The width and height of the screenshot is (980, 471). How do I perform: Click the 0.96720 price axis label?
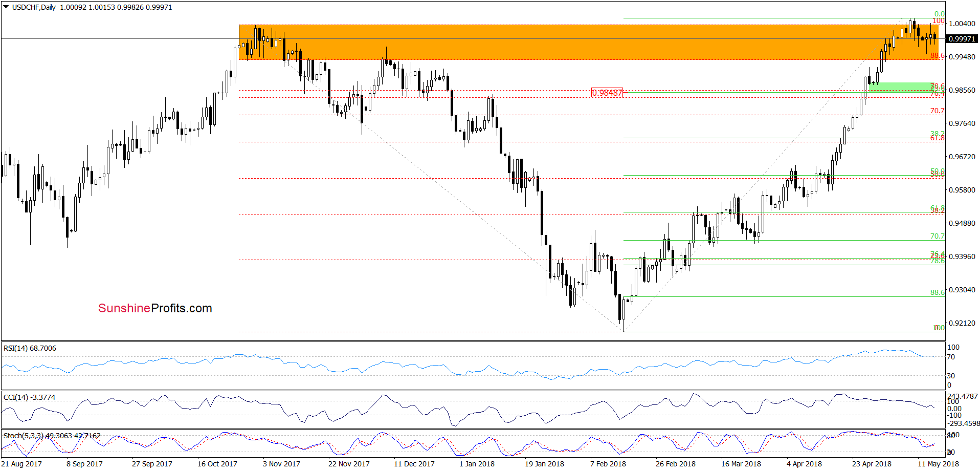coord(962,157)
